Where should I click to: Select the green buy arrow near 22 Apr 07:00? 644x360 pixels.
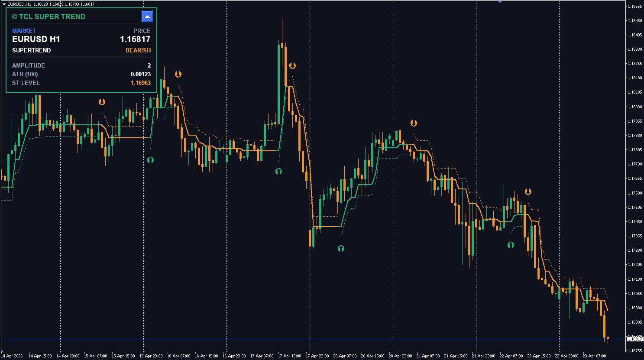(511, 245)
